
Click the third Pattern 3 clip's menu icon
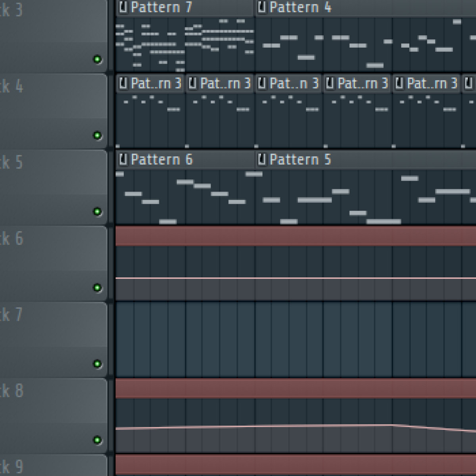[262, 83]
